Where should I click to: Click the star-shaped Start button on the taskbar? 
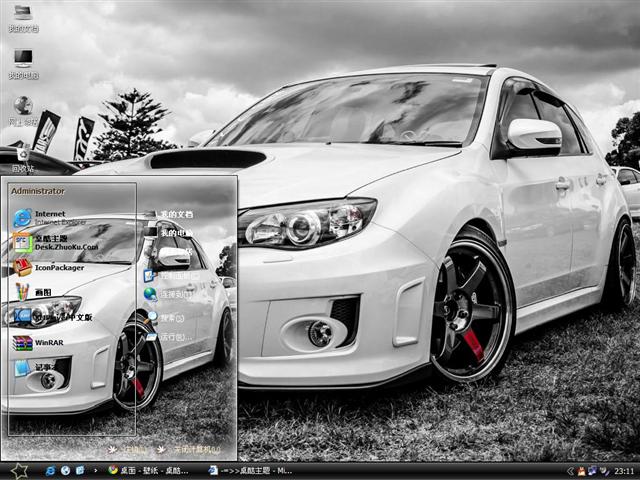click(x=19, y=471)
